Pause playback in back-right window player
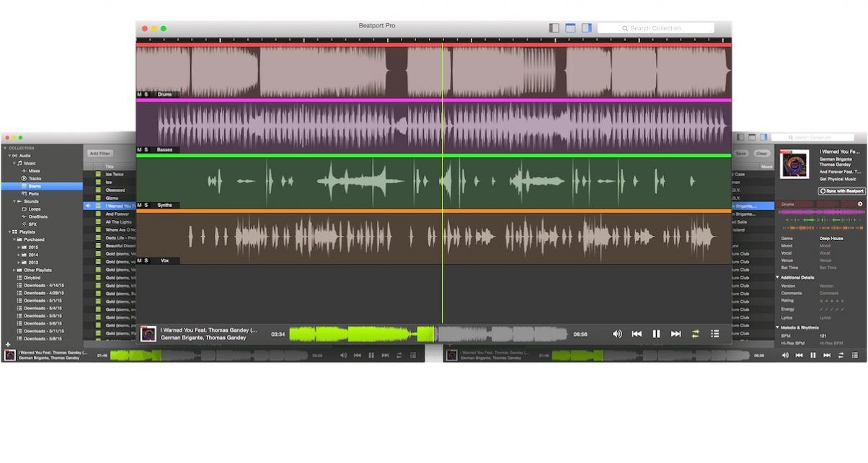 [813, 356]
